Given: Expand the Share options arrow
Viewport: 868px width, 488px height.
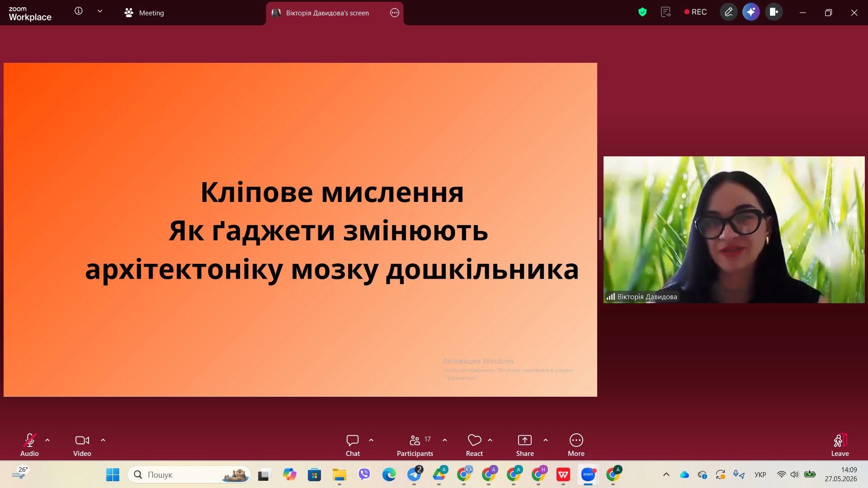Looking at the screenshot, I should click(x=546, y=440).
